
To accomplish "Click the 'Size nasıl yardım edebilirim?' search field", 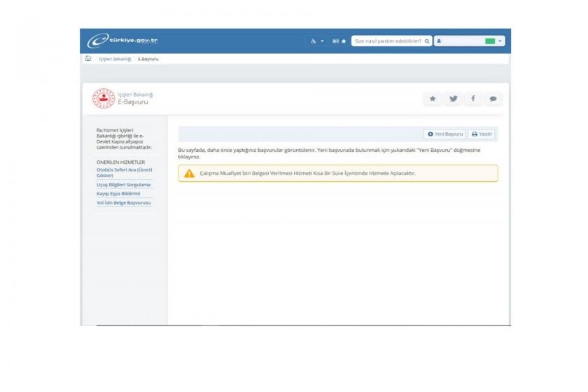I will coord(388,41).
